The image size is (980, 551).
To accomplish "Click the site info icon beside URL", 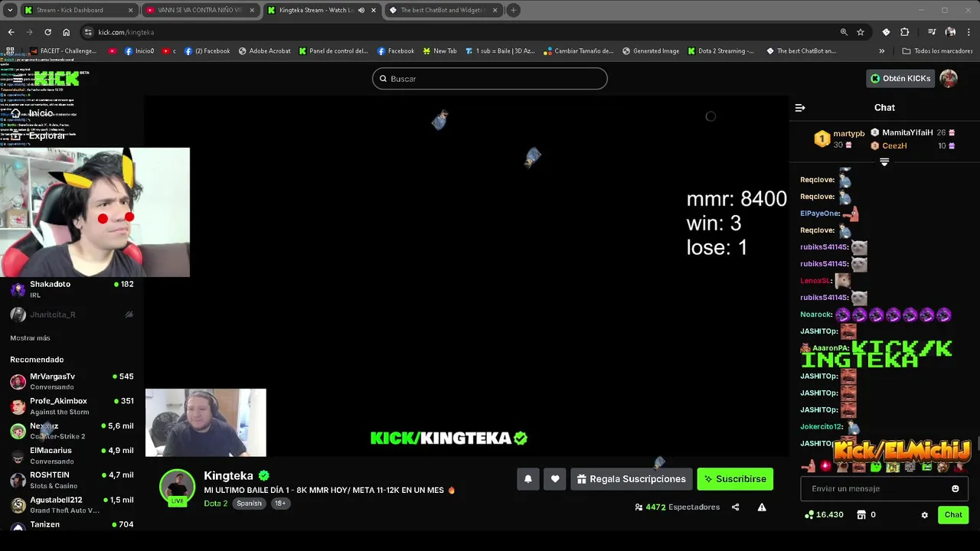I will pos(89,32).
